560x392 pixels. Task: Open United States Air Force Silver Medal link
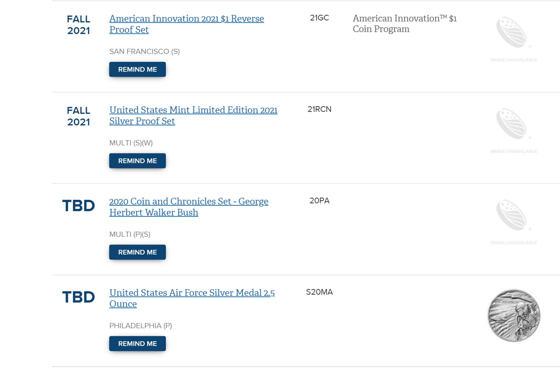click(x=192, y=298)
